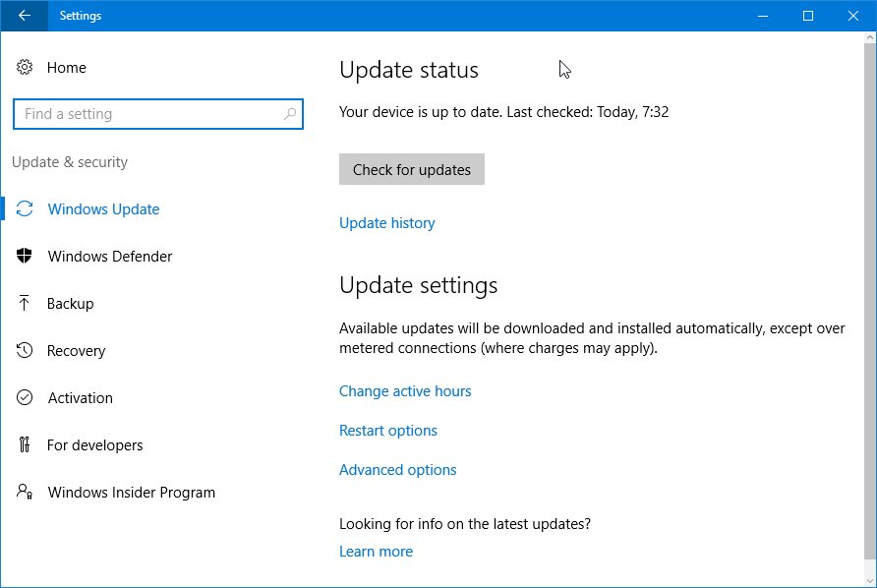Select Windows Update in the sidebar
This screenshot has width=877, height=588.
103,209
